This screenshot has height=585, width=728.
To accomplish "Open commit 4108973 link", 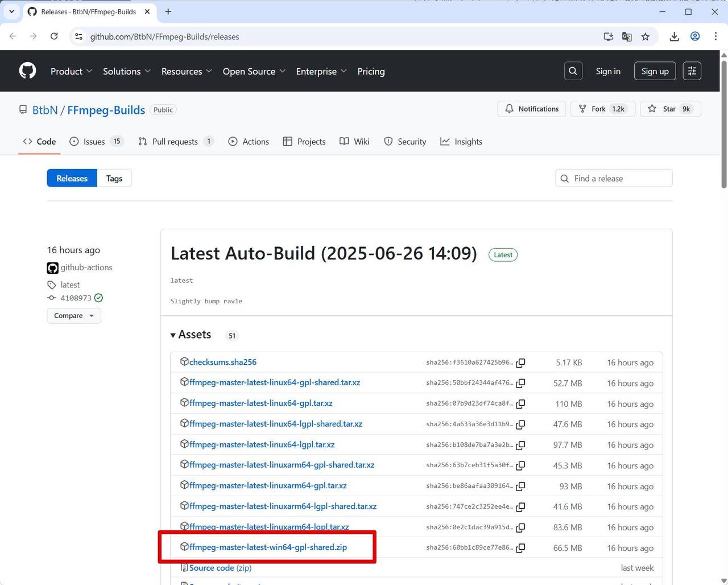I will pyautogui.click(x=76, y=298).
